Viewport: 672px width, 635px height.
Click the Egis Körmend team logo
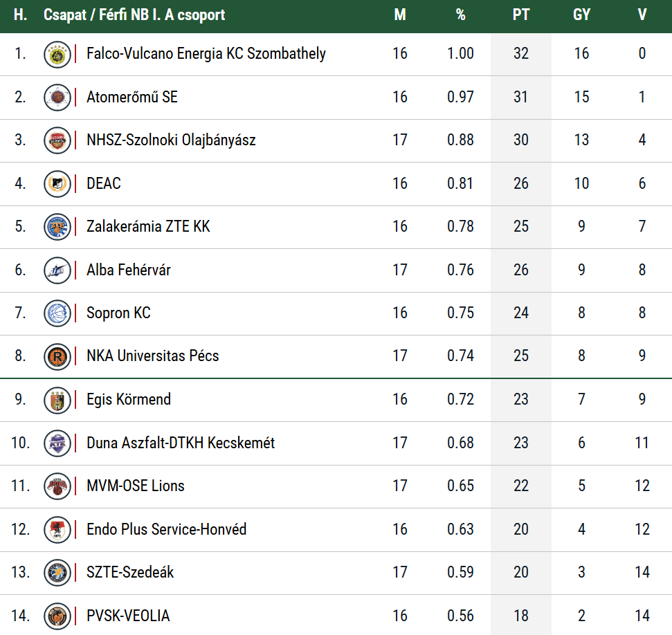click(x=57, y=401)
